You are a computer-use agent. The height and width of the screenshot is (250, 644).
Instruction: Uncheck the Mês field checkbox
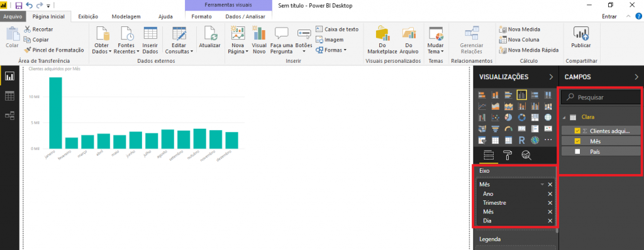[x=577, y=141]
